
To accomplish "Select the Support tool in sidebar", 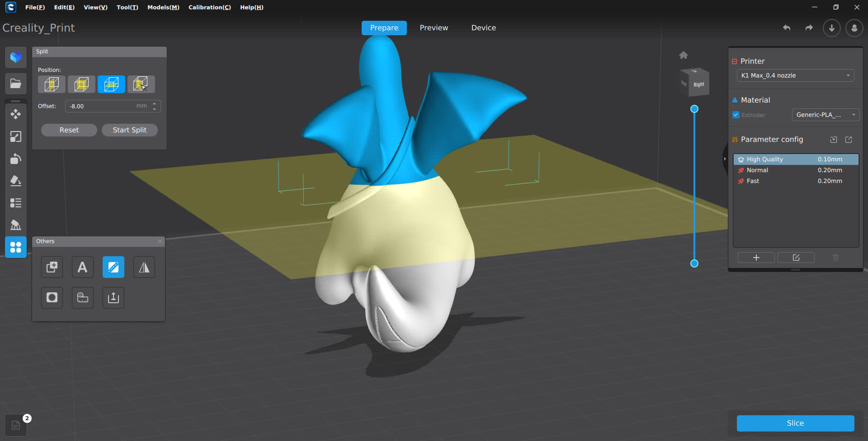I will (x=16, y=225).
